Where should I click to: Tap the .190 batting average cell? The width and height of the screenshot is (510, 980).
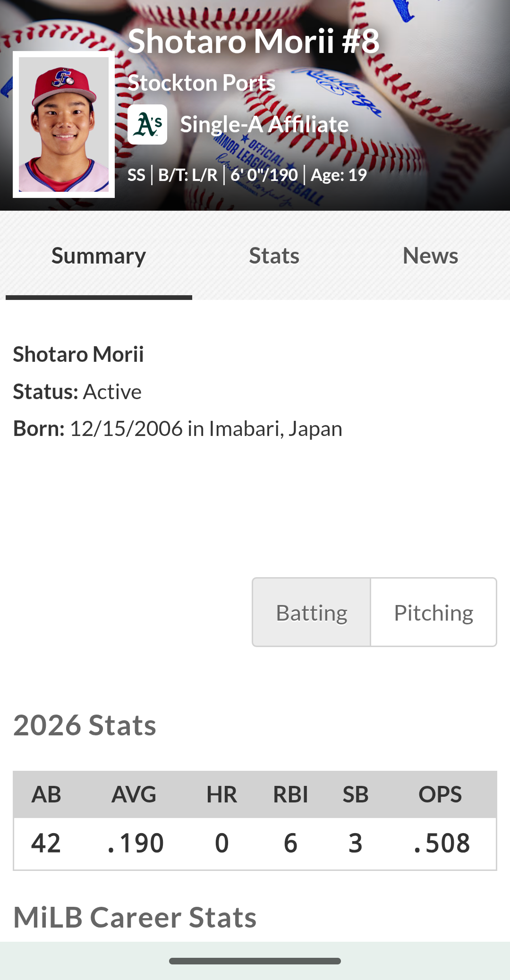(x=136, y=843)
